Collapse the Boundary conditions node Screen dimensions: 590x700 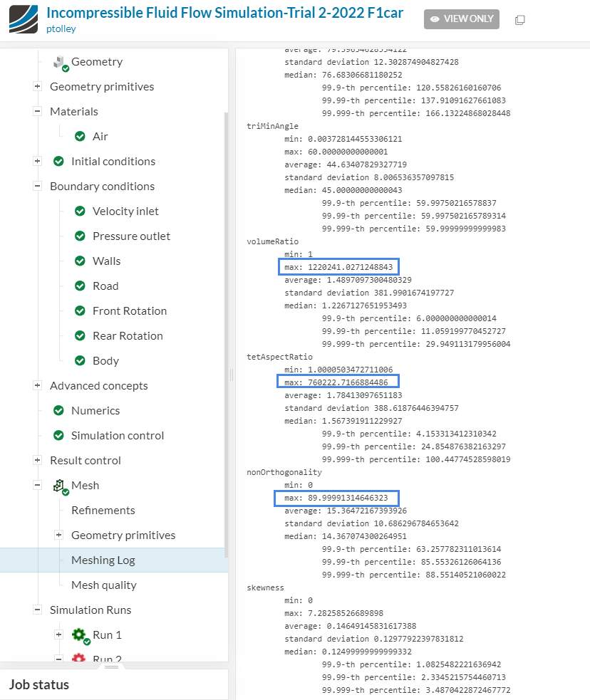pos(37,186)
